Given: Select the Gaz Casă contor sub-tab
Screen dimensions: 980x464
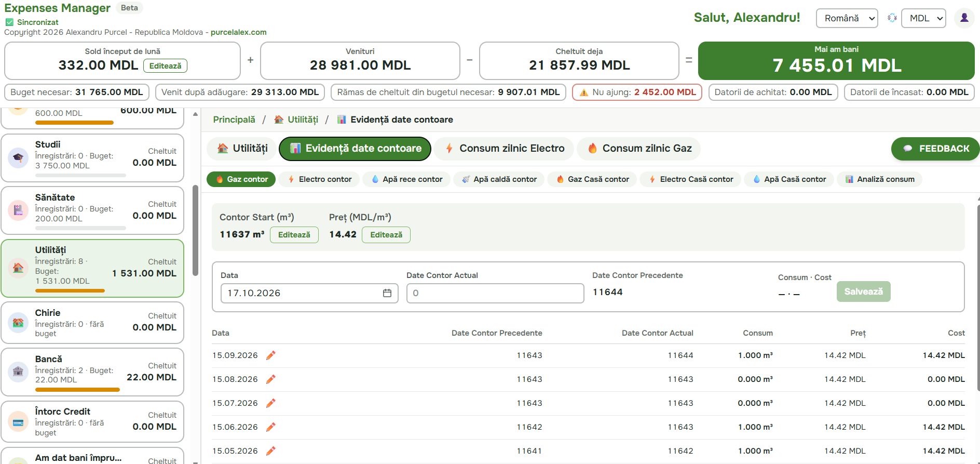Looking at the screenshot, I should [x=592, y=179].
